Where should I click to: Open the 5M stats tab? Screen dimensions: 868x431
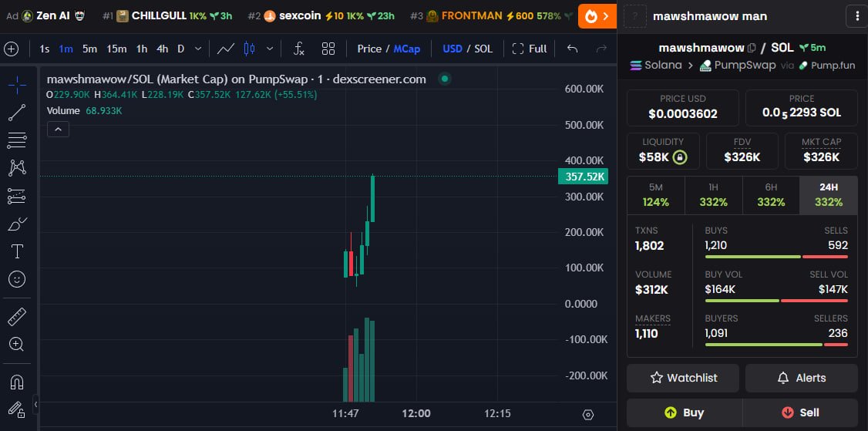coord(655,195)
